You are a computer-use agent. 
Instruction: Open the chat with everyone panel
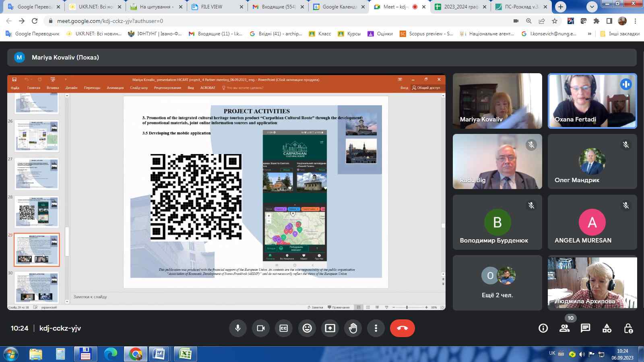pyautogui.click(x=585, y=328)
